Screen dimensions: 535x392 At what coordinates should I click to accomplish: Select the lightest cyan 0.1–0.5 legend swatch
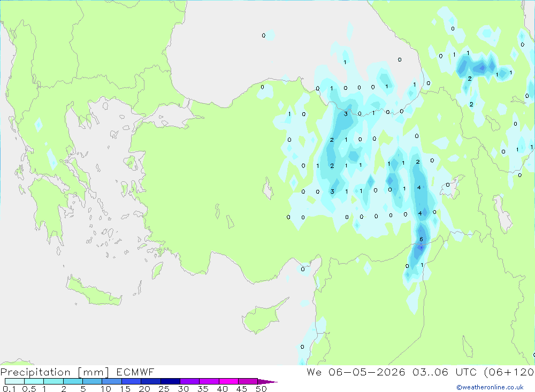point(14,381)
